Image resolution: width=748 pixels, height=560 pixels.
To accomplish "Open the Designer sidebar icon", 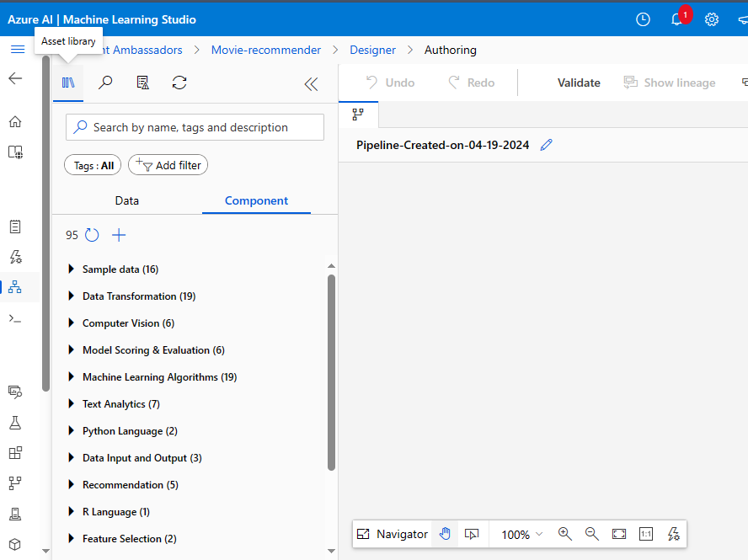I will (15, 286).
